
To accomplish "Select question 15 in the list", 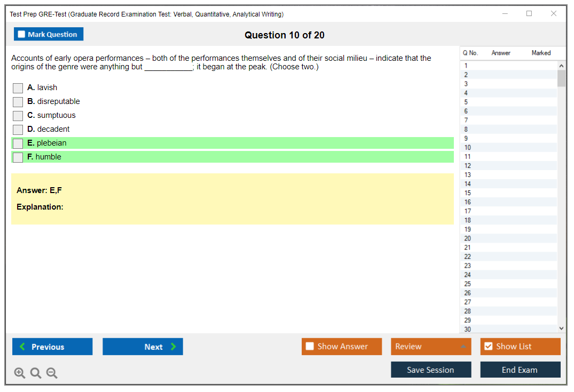I will coord(468,193).
